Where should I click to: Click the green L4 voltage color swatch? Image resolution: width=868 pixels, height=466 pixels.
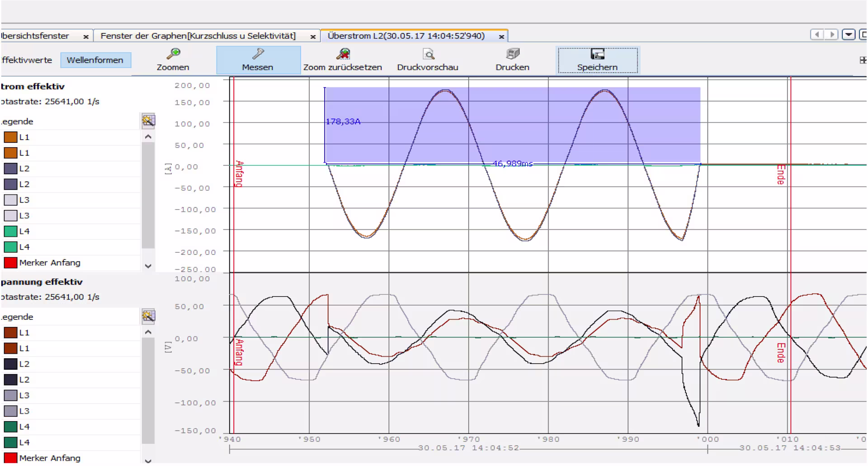point(10,427)
